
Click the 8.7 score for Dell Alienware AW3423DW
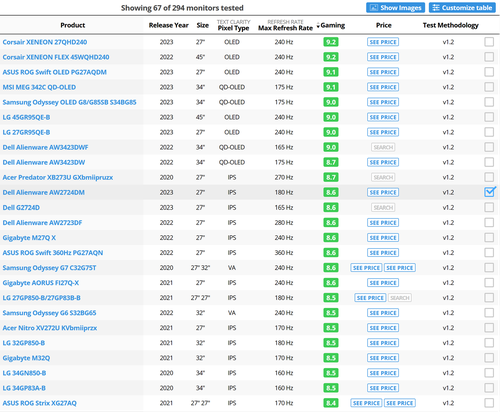[331, 162]
